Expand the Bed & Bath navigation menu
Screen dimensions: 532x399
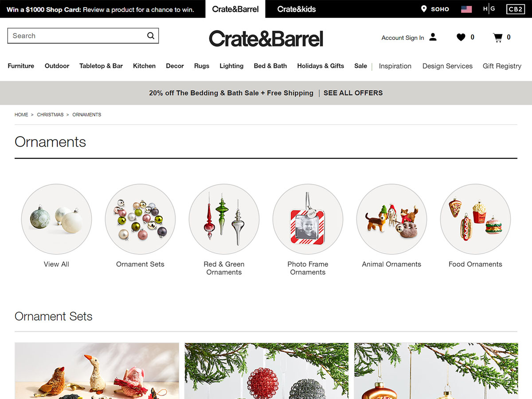coord(270,66)
